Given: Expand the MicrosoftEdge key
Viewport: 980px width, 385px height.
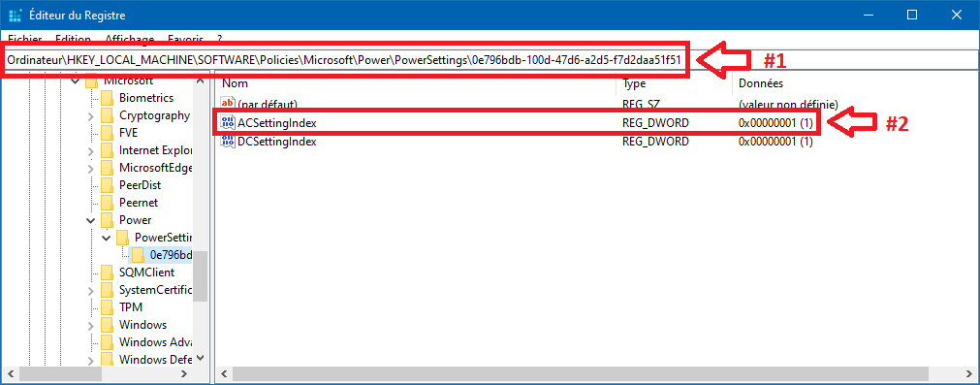Looking at the screenshot, I should pos(91,168).
